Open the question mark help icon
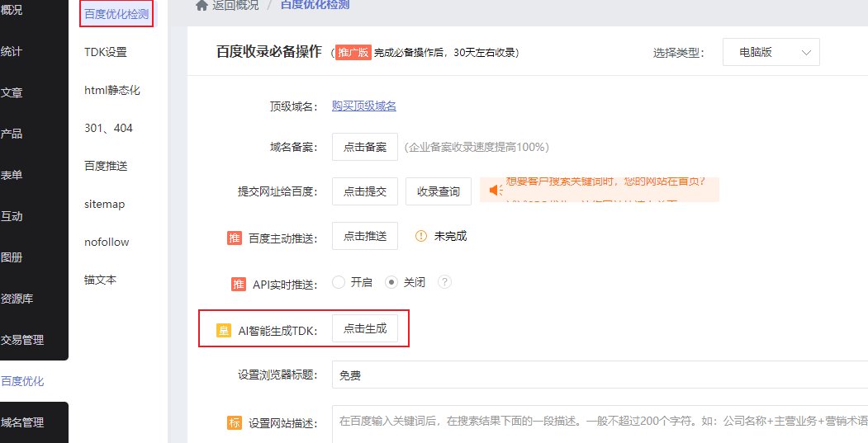This screenshot has width=868, height=443. (x=444, y=282)
